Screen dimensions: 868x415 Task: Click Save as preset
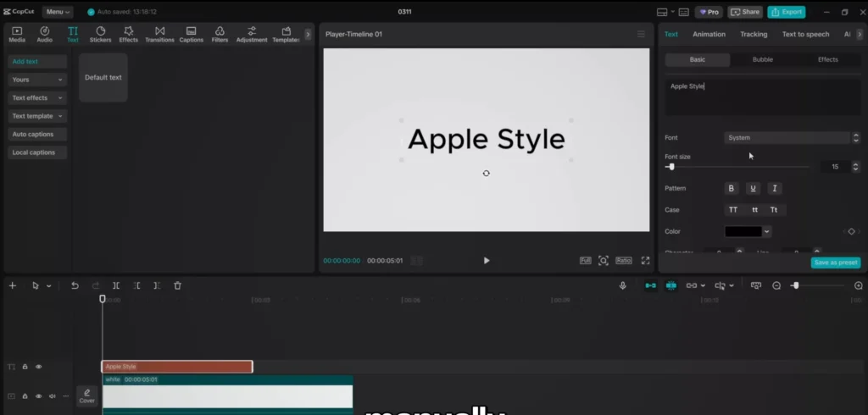point(835,263)
